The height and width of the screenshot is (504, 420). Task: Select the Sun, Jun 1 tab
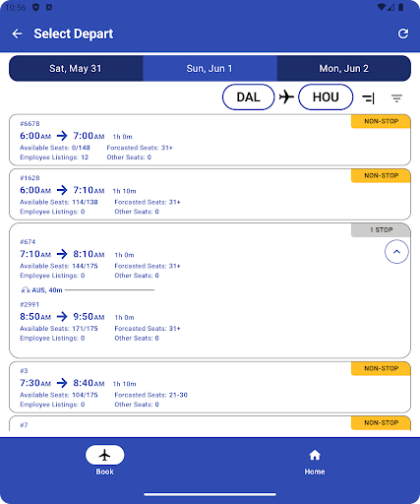(x=210, y=68)
